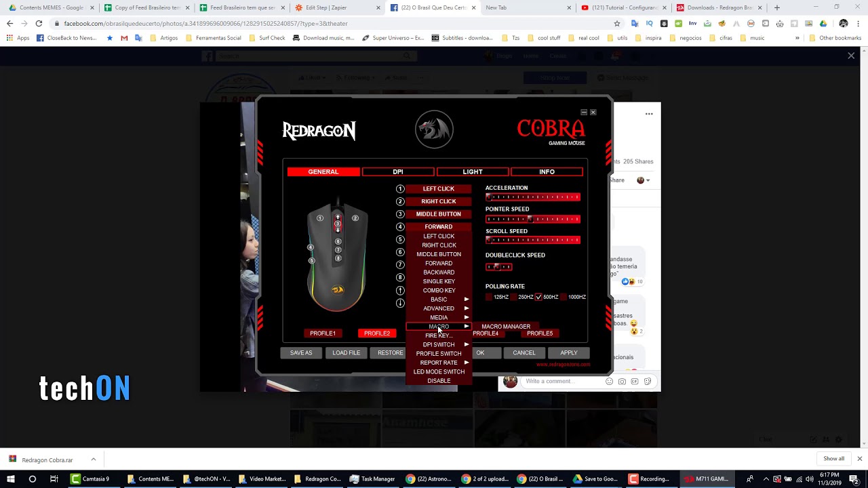Open button 4 FORWARD assignment dropdown

tap(439, 226)
